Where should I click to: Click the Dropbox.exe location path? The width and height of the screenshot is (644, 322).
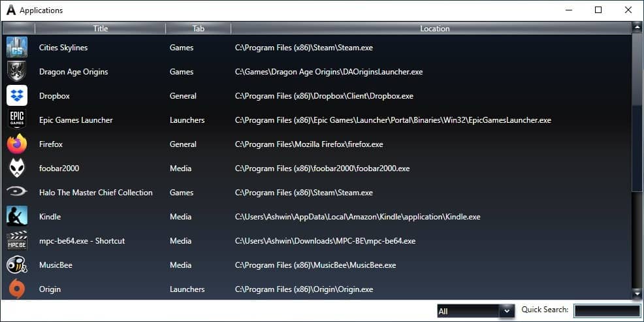click(324, 96)
